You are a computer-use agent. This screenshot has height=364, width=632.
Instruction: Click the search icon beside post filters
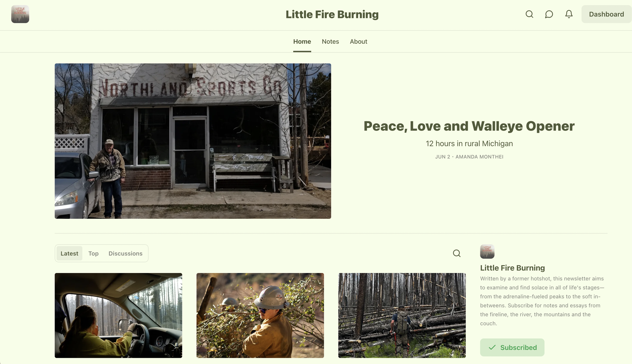click(457, 253)
